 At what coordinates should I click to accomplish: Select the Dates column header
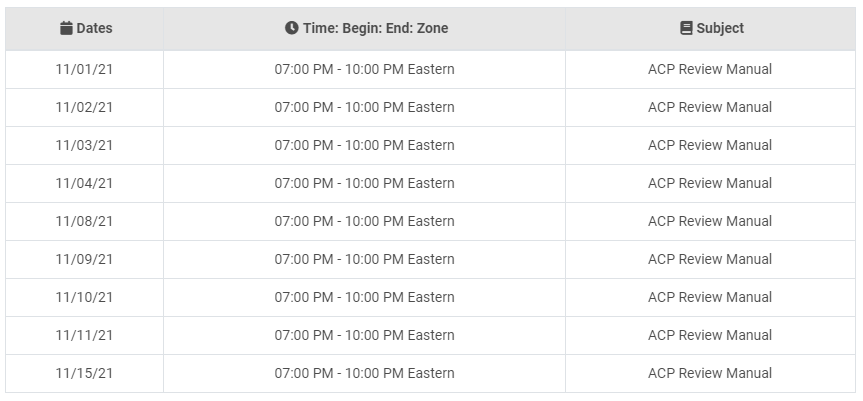click(x=85, y=29)
